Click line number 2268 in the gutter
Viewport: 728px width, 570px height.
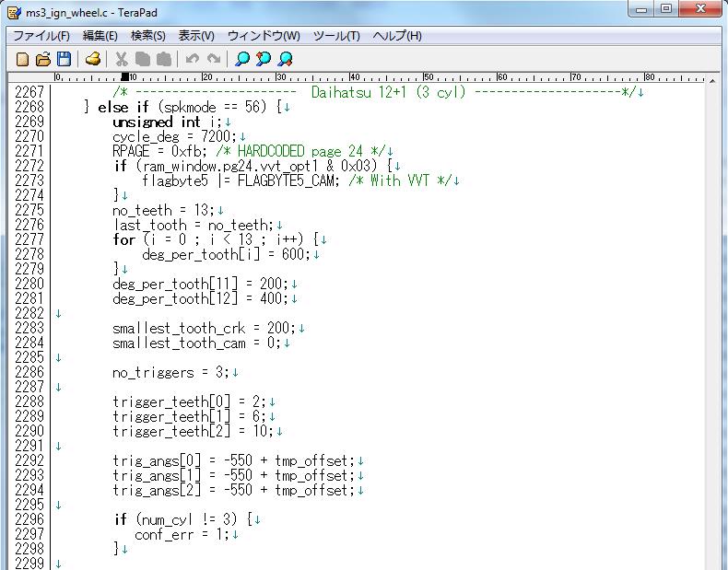[29, 107]
